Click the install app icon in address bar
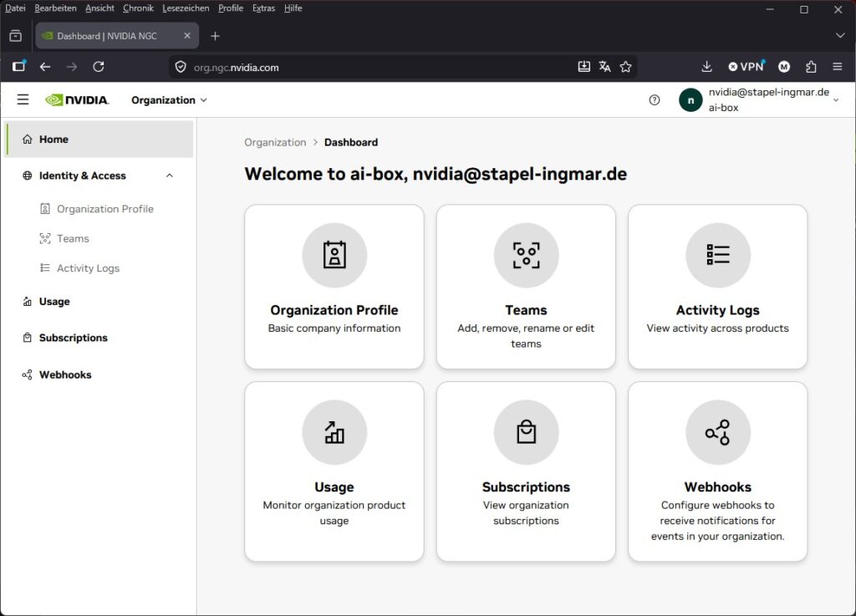856x616 pixels. tap(583, 67)
